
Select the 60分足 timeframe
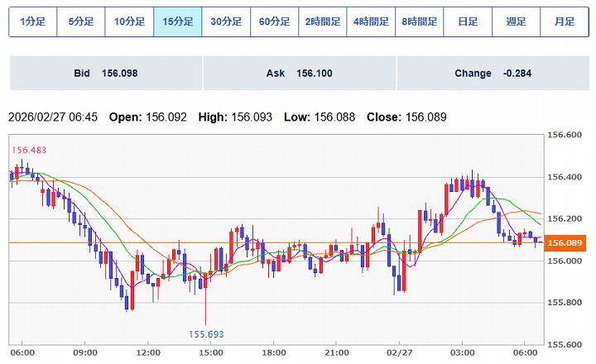coord(275,22)
